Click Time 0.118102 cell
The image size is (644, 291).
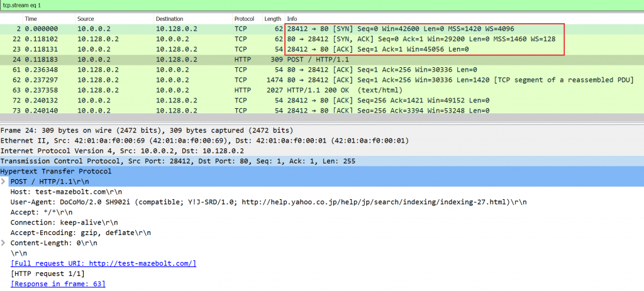pyautogui.click(x=41, y=40)
